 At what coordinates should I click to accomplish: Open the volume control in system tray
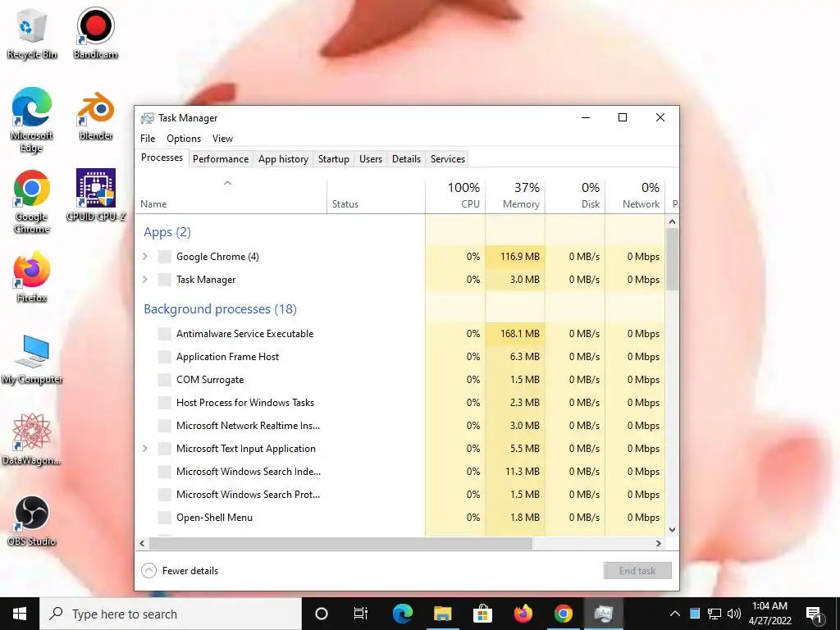coord(734,614)
